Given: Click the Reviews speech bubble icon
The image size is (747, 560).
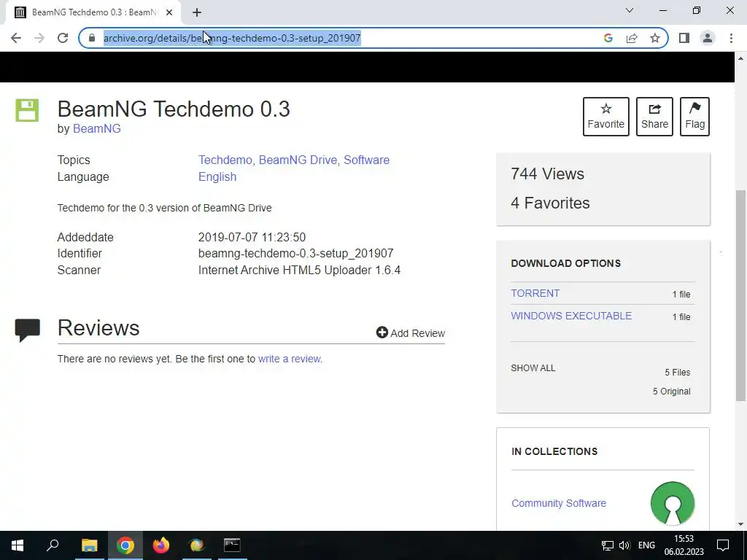Looking at the screenshot, I should (28, 330).
